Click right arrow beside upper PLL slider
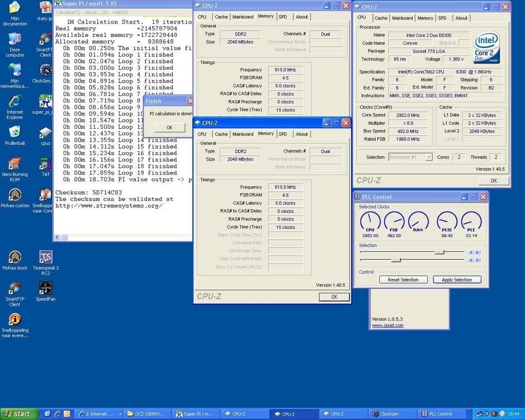This screenshot has width=525, height=420. point(477,252)
